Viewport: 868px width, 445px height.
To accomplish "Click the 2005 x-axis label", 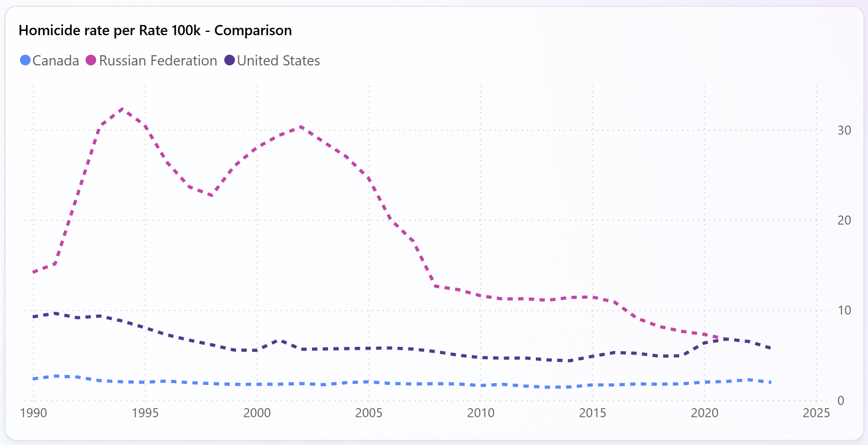I will tap(369, 413).
